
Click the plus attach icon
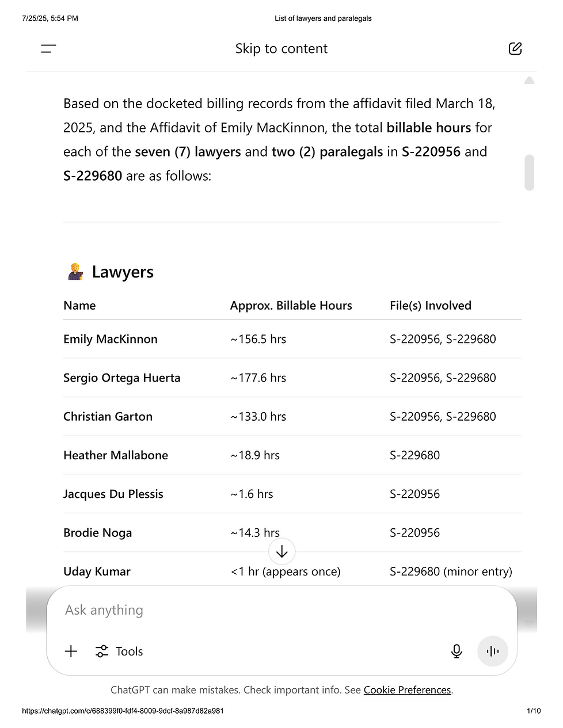coord(71,651)
